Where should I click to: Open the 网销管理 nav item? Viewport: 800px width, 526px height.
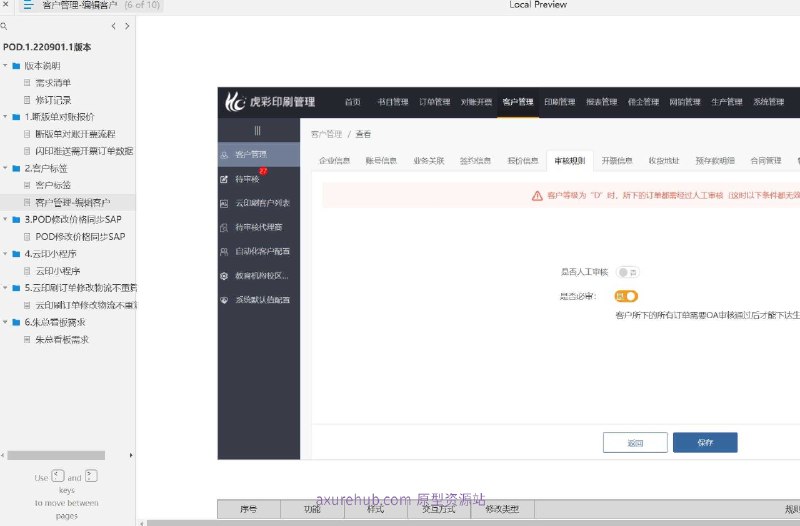[685, 102]
